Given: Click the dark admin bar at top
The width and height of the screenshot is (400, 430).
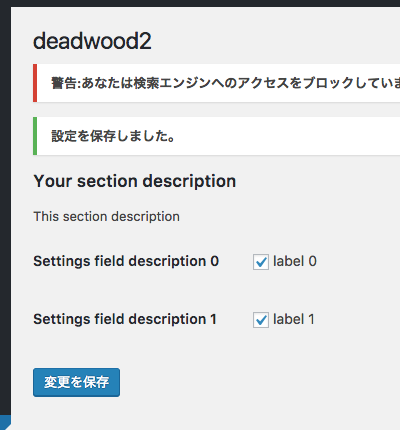Looking at the screenshot, I should tap(200, 3).
